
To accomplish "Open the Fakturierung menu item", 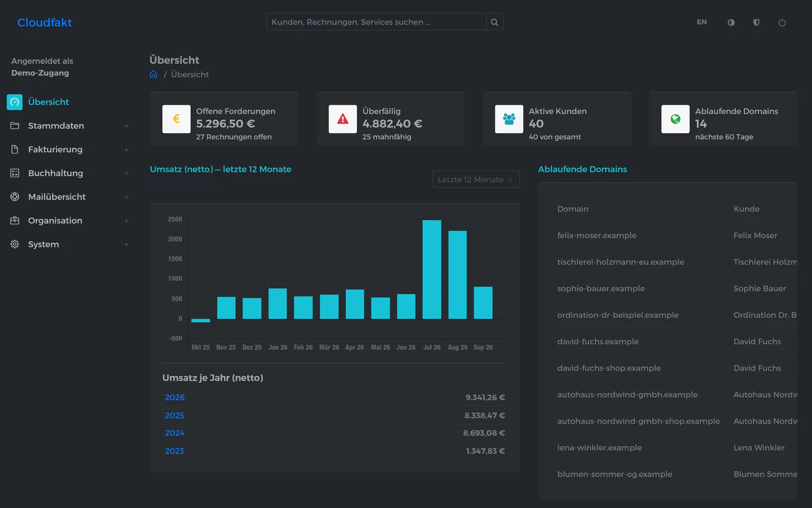I will 55,149.
